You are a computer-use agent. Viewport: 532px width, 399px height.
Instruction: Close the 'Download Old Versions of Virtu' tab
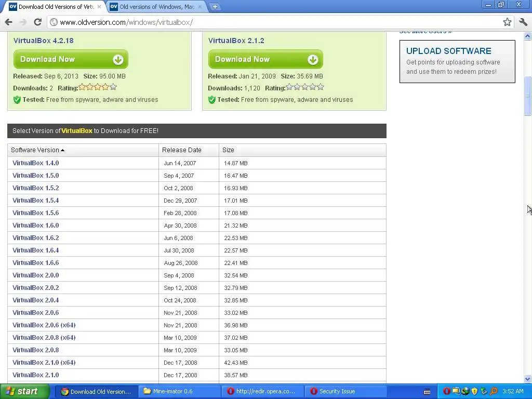[x=99, y=7]
